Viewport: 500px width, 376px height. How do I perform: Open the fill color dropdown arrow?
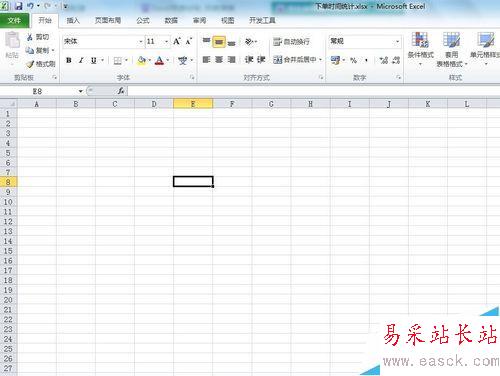point(150,60)
